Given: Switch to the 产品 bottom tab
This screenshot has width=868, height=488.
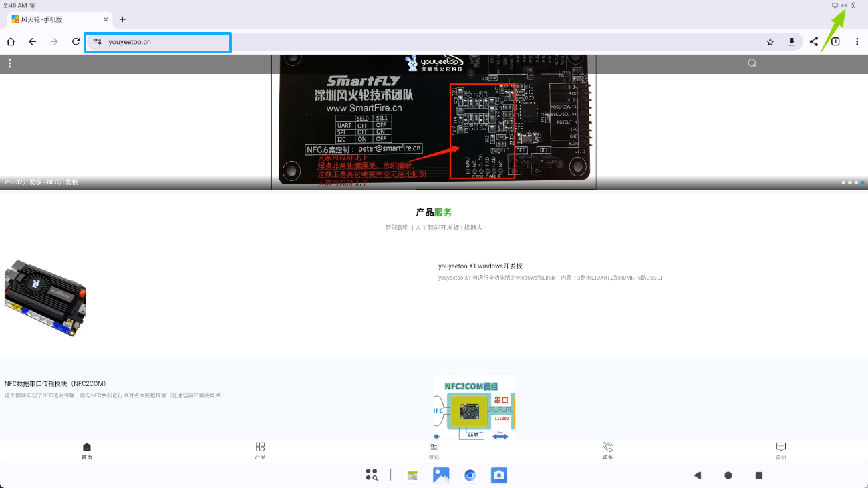Looking at the screenshot, I should (260, 451).
